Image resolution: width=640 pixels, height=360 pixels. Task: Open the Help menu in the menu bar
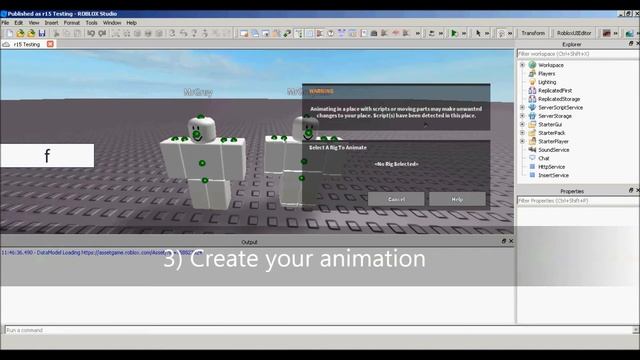[x=131, y=23]
